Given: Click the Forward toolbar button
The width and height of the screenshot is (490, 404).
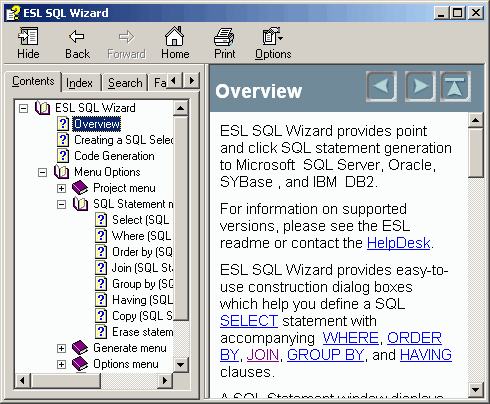Looking at the screenshot, I should [126, 43].
